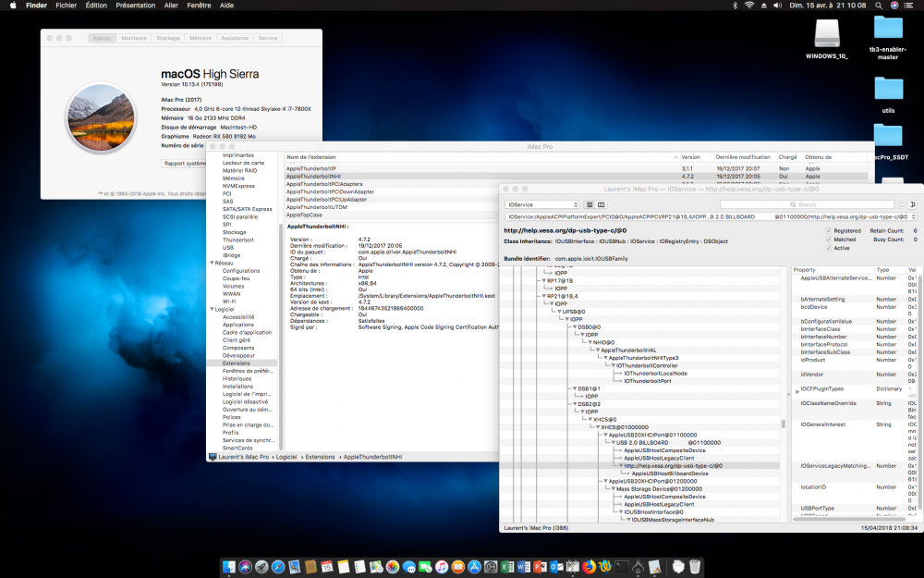
Task: Open the Fenêtre menu
Action: pos(199,6)
